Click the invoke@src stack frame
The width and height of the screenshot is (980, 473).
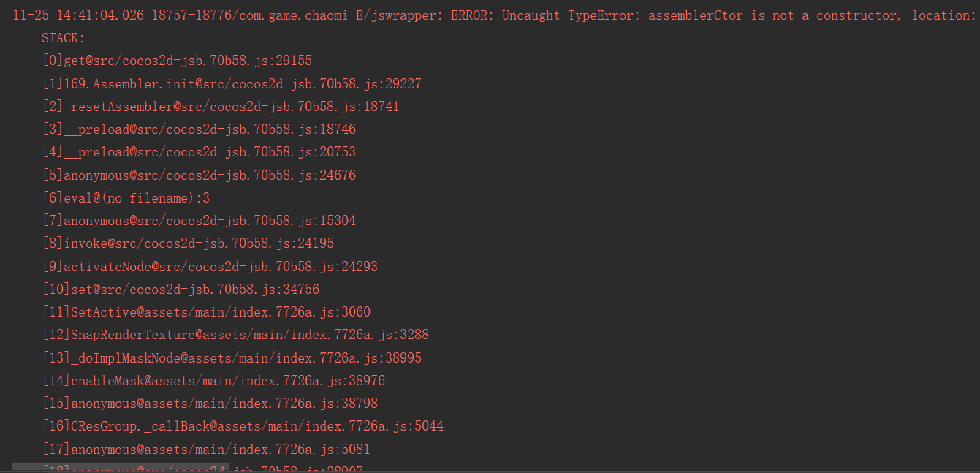(188, 243)
